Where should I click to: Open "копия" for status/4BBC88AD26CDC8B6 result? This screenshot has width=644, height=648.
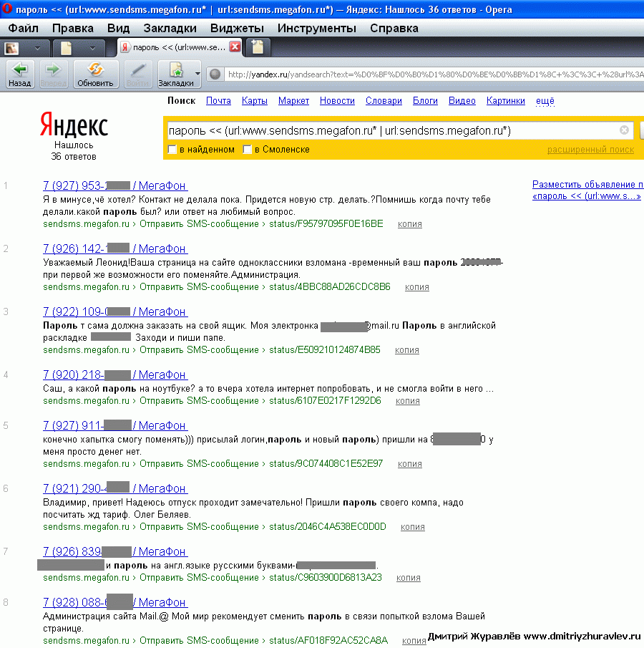(416, 287)
